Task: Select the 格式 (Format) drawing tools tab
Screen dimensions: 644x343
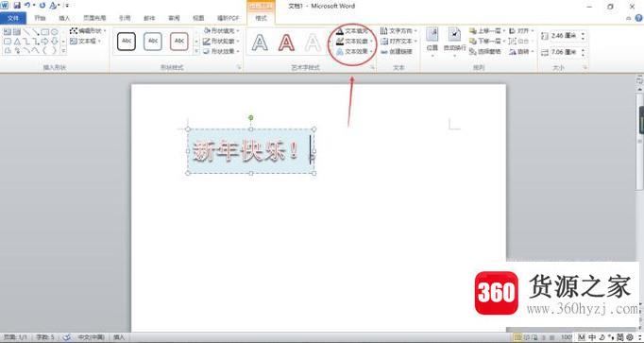Action: click(x=262, y=18)
